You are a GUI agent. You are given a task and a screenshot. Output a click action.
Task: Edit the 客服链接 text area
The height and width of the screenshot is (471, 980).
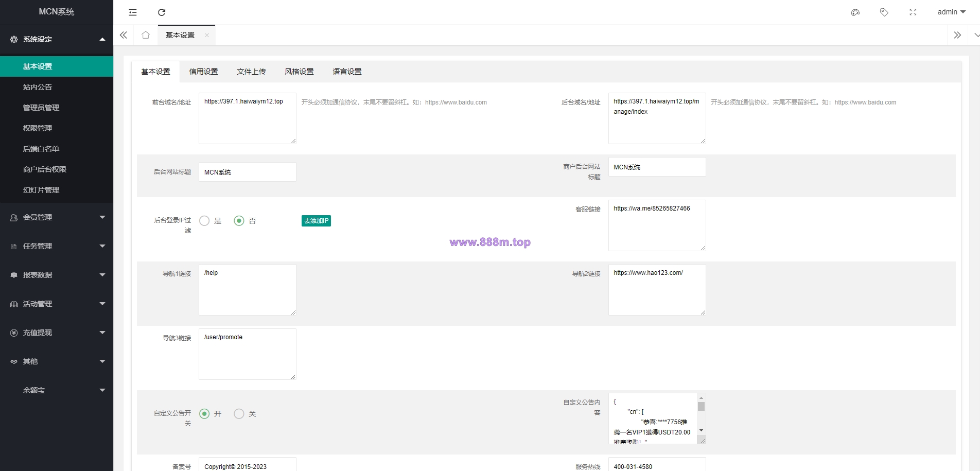click(657, 225)
